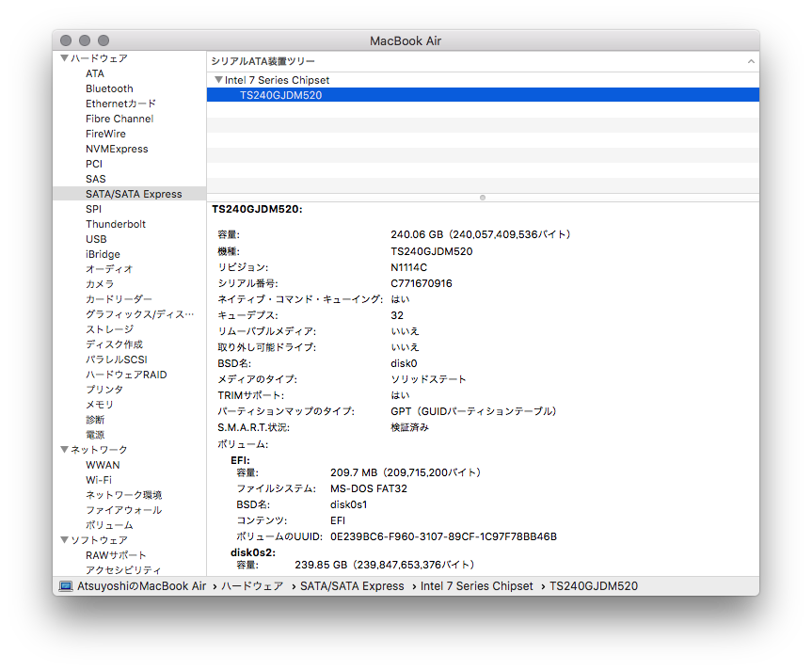Select iBridge in the sidebar
Image resolution: width=812 pixels, height=671 pixels.
click(x=103, y=254)
